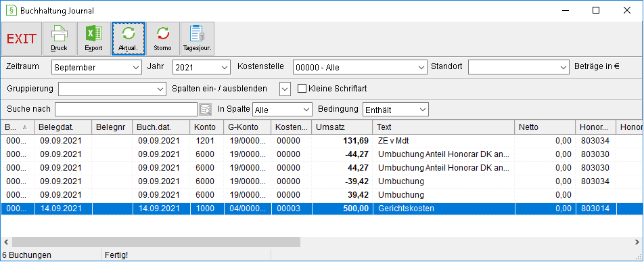The image size is (644, 262).
Task: Click the scrollbar left arrow
Action: coord(6,242)
